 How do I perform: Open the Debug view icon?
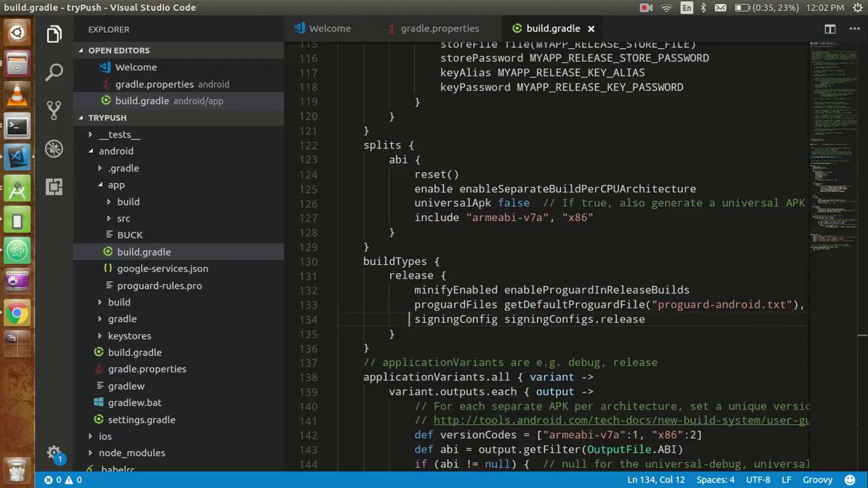pyautogui.click(x=54, y=148)
